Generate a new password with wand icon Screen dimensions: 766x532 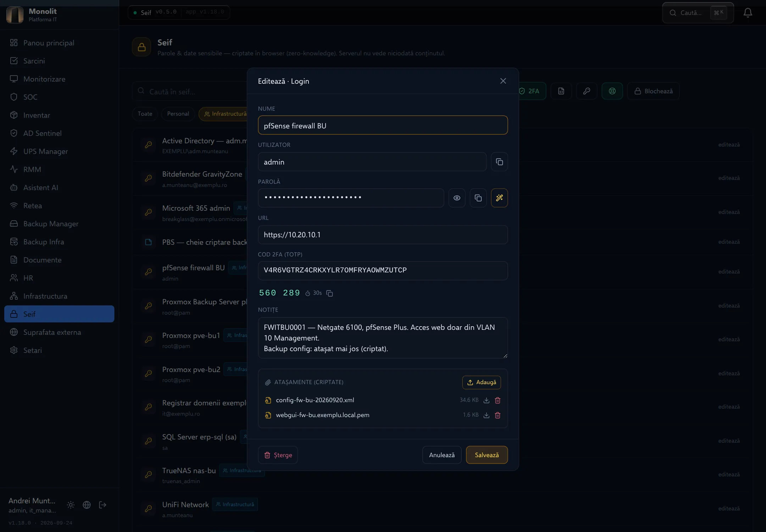coord(499,198)
